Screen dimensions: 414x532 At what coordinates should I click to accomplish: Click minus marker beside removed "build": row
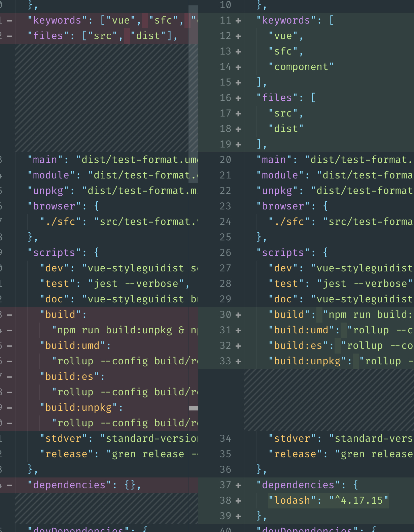[x=9, y=315]
